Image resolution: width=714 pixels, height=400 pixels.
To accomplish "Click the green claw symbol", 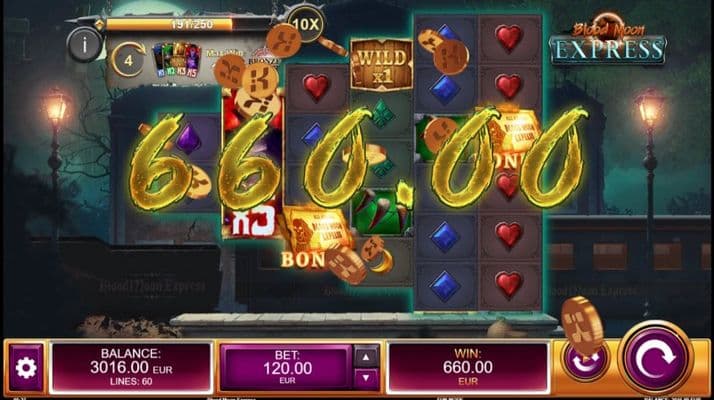I will coord(382,212).
